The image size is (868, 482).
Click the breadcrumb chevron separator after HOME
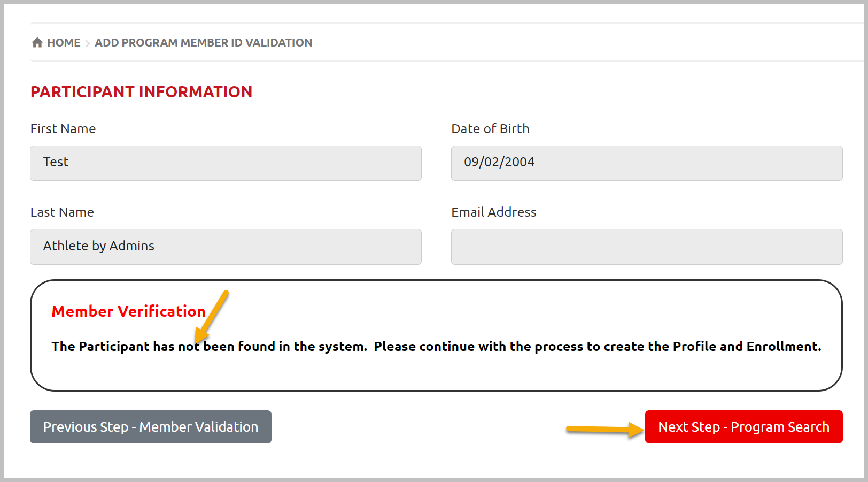click(x=88, y=43)
